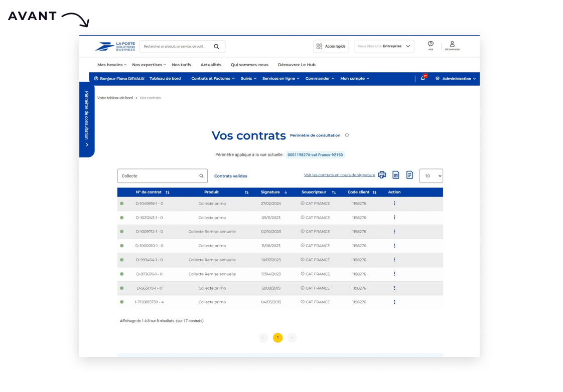Click the print contracts icon
The width and height of the screenshot is (563, 392).
pos(382,175)
